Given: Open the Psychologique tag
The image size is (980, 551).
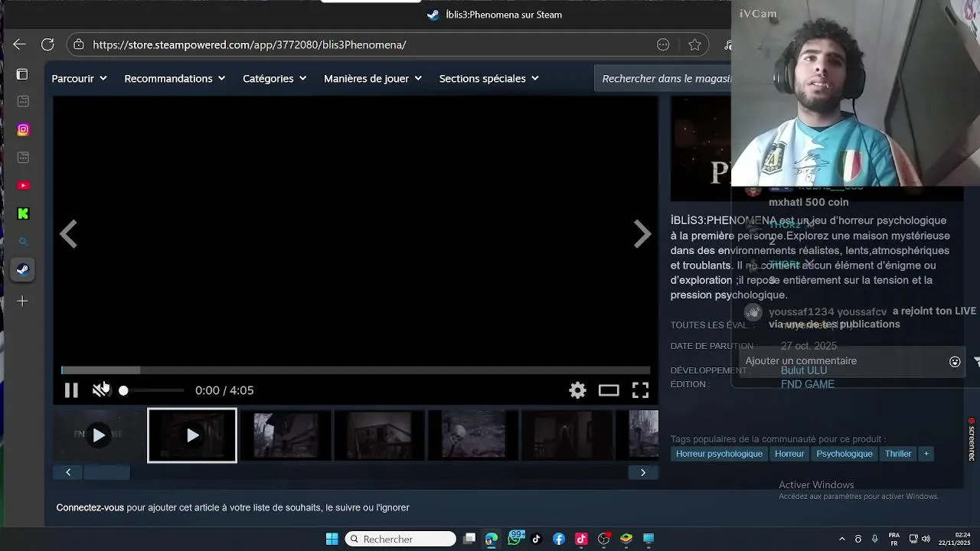Looking at the screenshot, I should (844, 454).
